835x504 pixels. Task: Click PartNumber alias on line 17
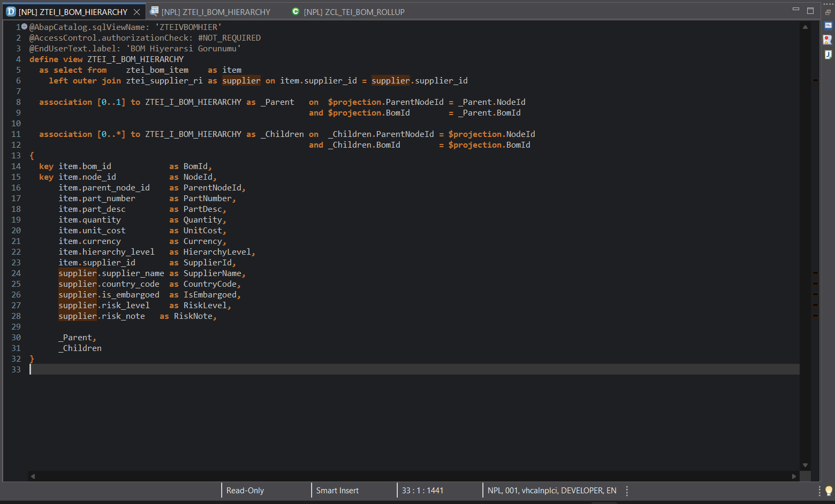pos(207,198)
